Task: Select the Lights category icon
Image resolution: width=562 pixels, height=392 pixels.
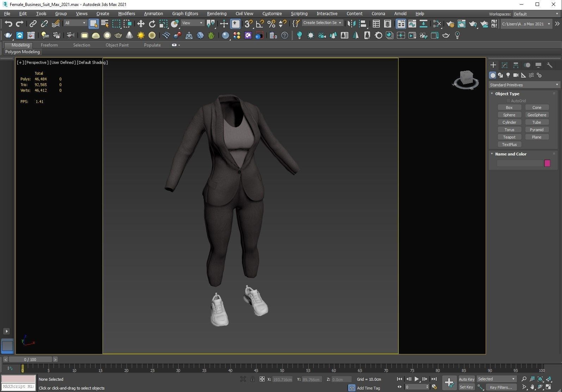Action: coord(508,75)
